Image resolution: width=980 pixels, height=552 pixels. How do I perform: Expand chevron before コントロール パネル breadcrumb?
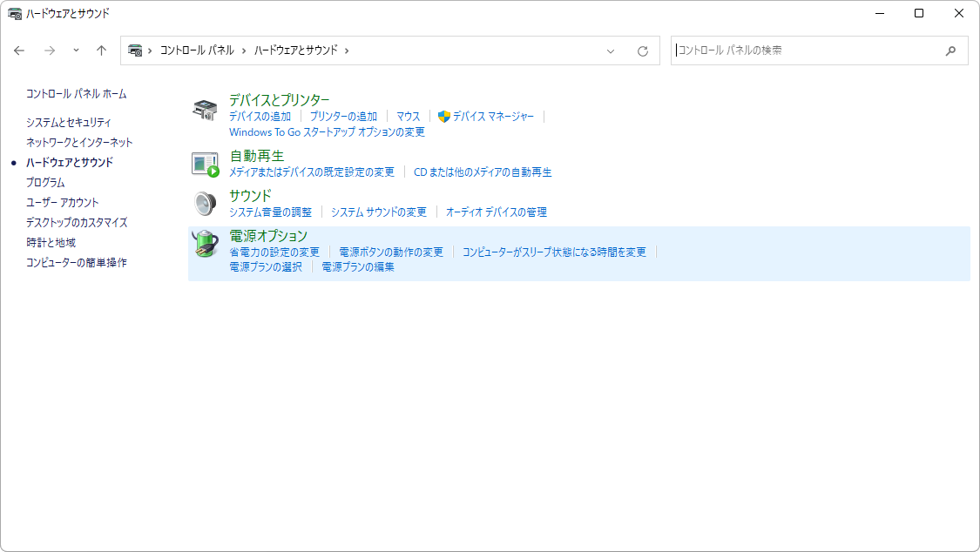pos(150,50)
